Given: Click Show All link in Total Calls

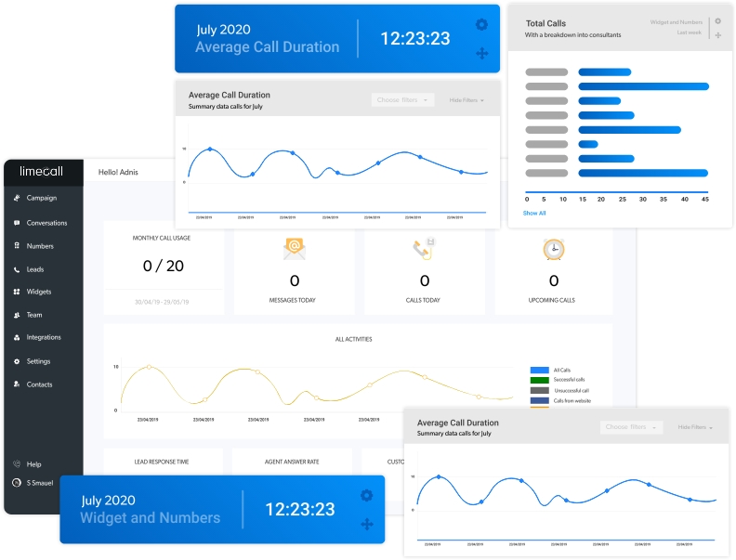Looking at the screenshot, I should (534, 213).
